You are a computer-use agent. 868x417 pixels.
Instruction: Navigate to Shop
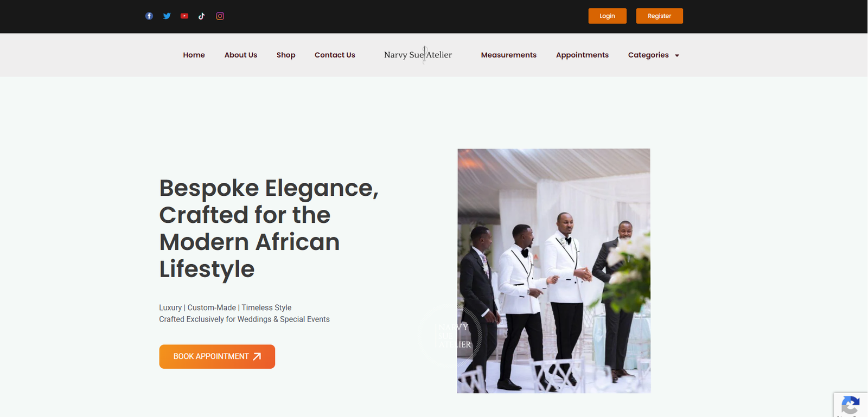pyautogui.click(x=286, y=55)
